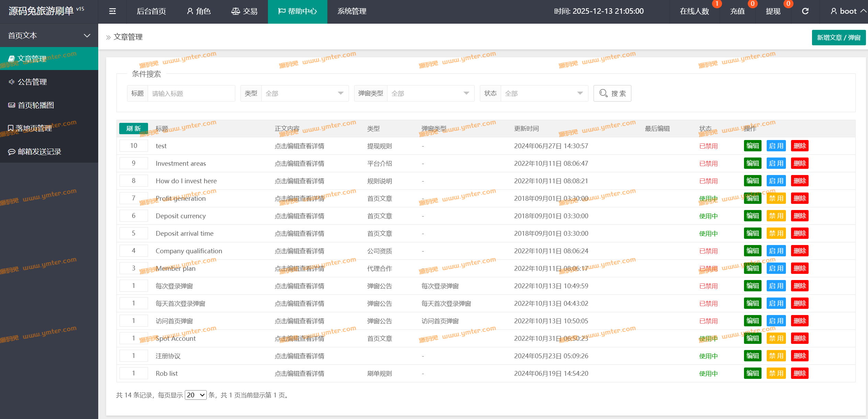Open 邮箱发送记录 chat-bubble menu item
868x419 pixels.
[x=39, y=152]
